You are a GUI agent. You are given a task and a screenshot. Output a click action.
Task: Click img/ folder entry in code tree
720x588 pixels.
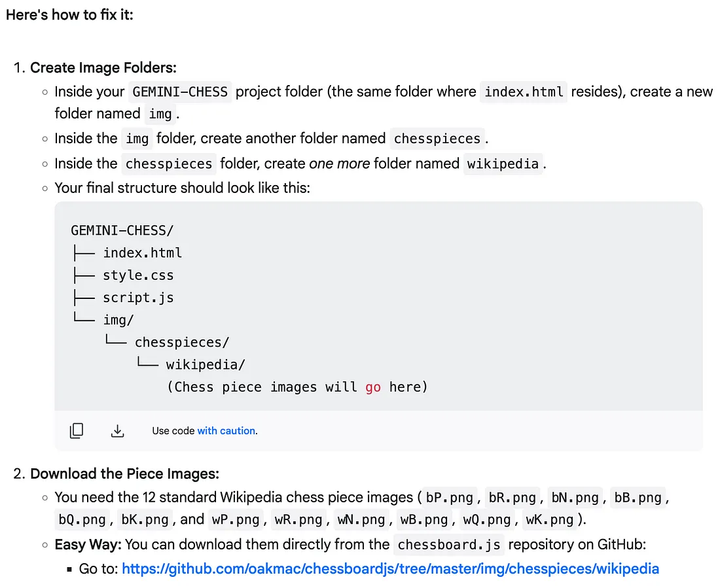(118, 320)
